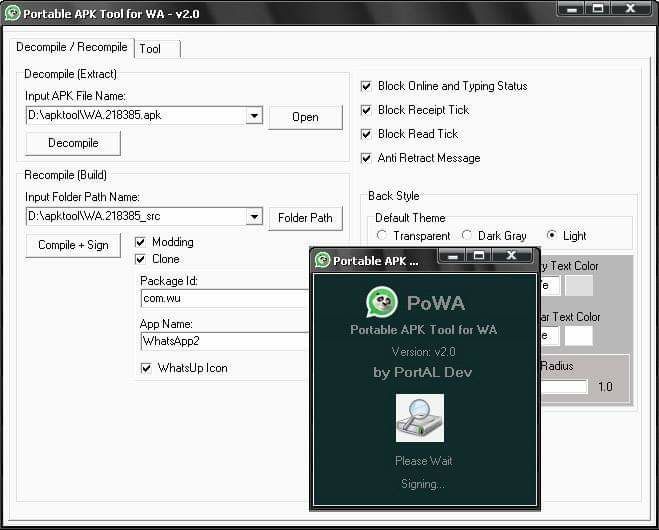
Task: Click the app logo icon in main title bar
Action: tap(12, 13)
